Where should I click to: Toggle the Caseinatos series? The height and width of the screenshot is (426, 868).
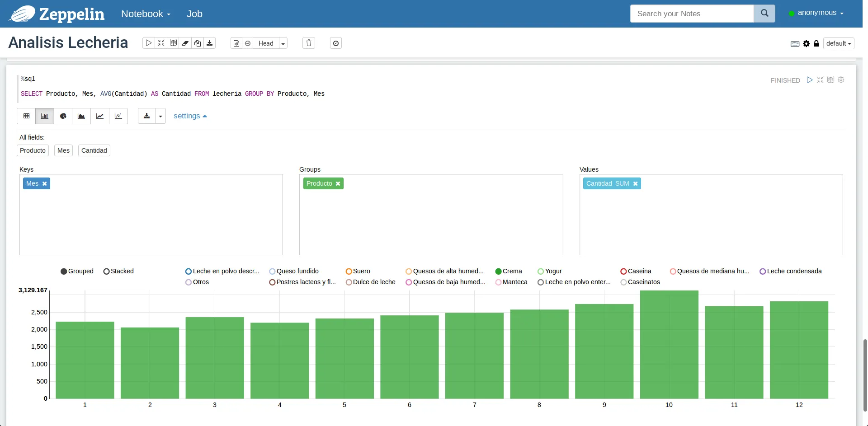[641, 282]
